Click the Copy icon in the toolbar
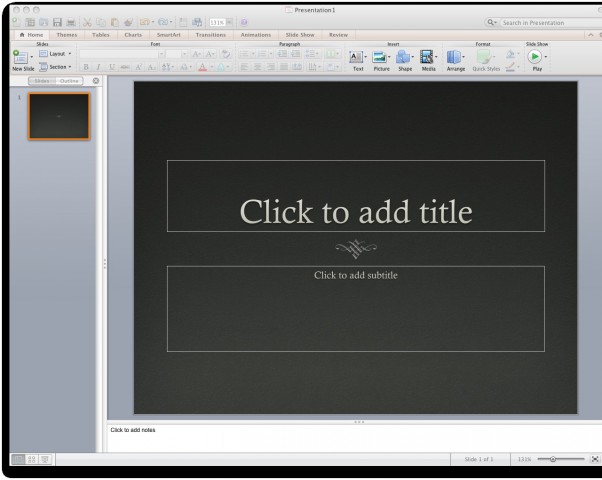602x480 pixels. tap(101, 22)
